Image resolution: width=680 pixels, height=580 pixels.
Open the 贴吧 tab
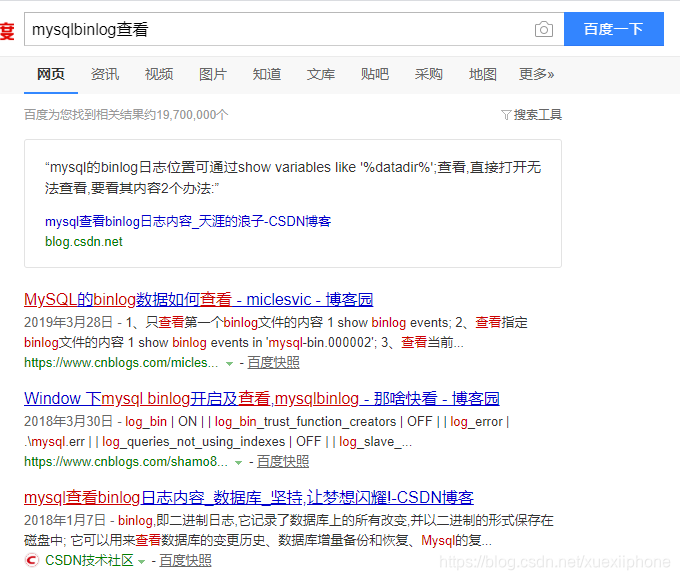pyautogui.click(x=375, y=74)
